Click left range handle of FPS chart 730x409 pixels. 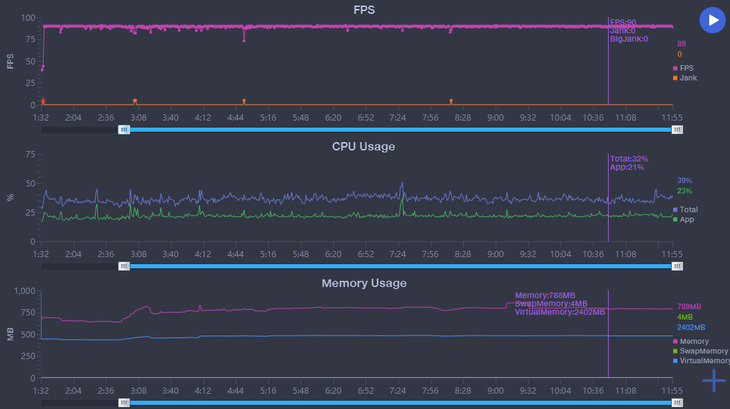tap(124, 129)
